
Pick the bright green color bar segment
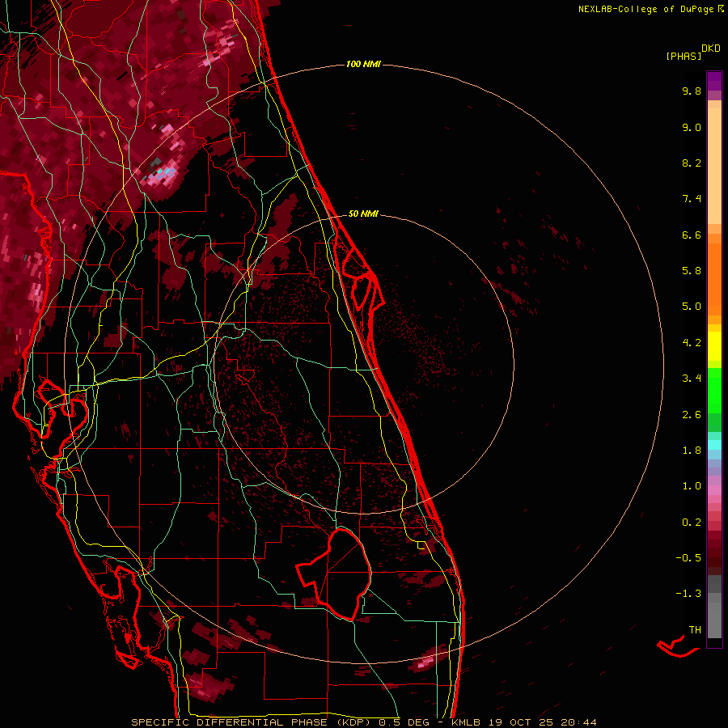[x=714, y=390]
